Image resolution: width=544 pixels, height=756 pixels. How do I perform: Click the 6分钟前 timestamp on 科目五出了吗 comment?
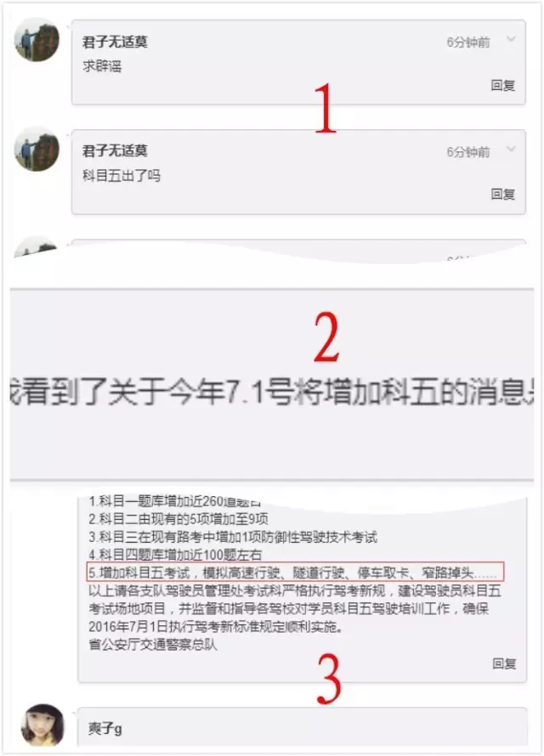point(467,152)
